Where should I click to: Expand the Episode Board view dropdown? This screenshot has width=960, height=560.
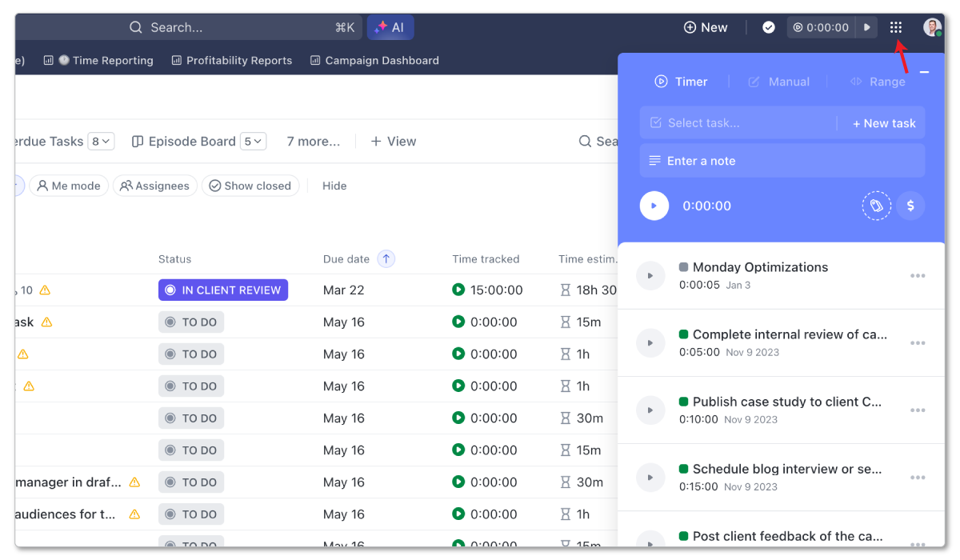coord(253,141)
